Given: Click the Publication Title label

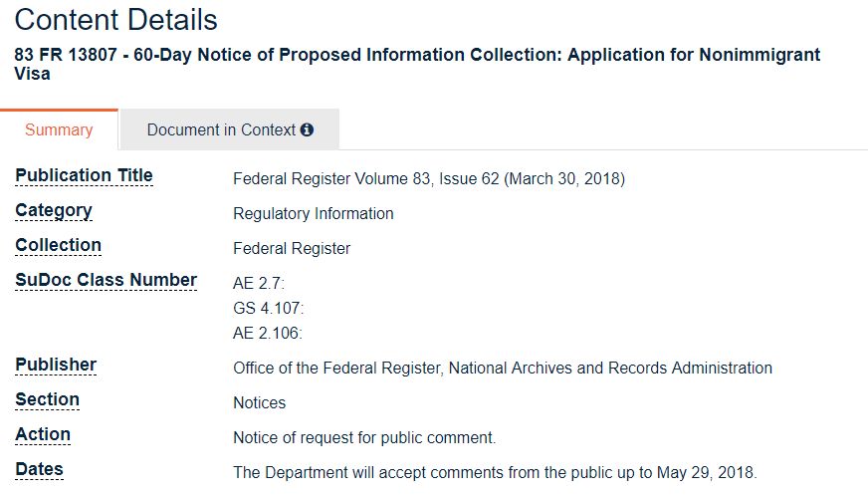Looking at the screenshot, I should [x=84, y=176].
